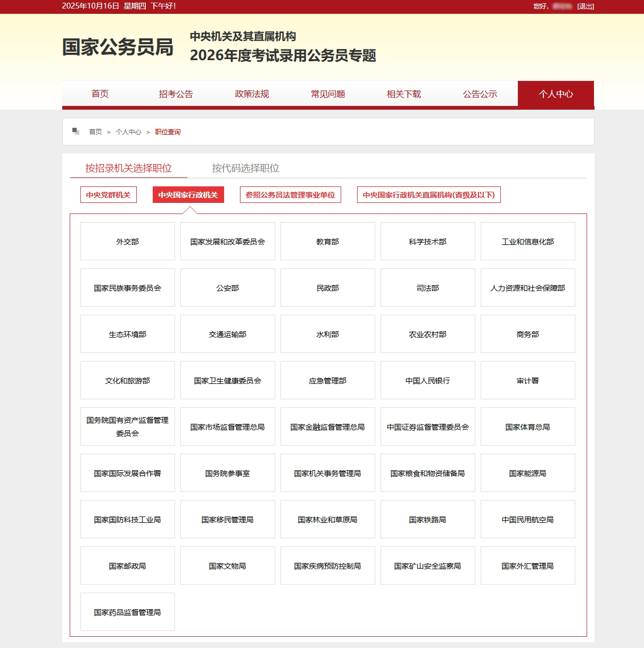
Task: Open 政策法规 navigation item
Action: click(252, 94)
